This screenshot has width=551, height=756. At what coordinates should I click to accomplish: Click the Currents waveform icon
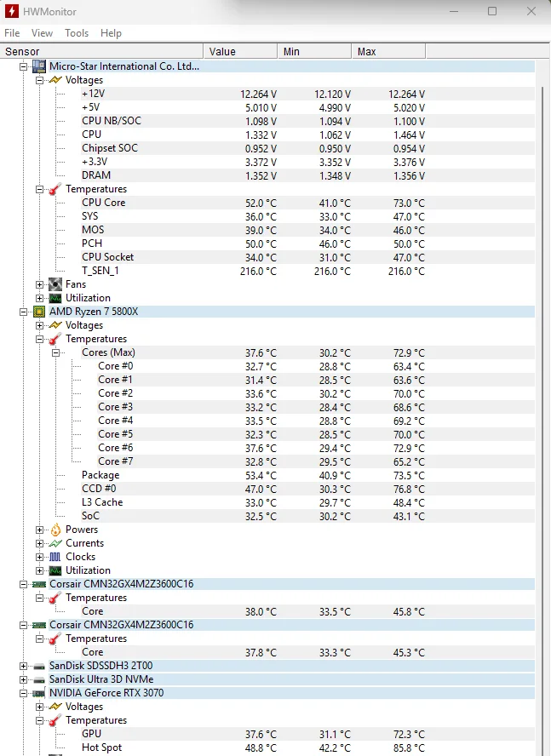pos(55,543)
